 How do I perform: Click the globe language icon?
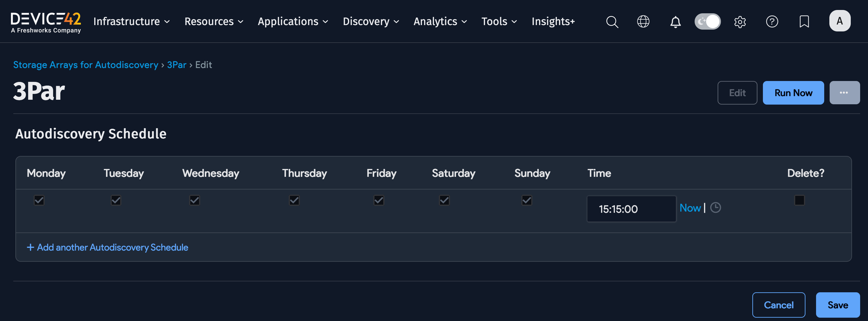(643, 21)
